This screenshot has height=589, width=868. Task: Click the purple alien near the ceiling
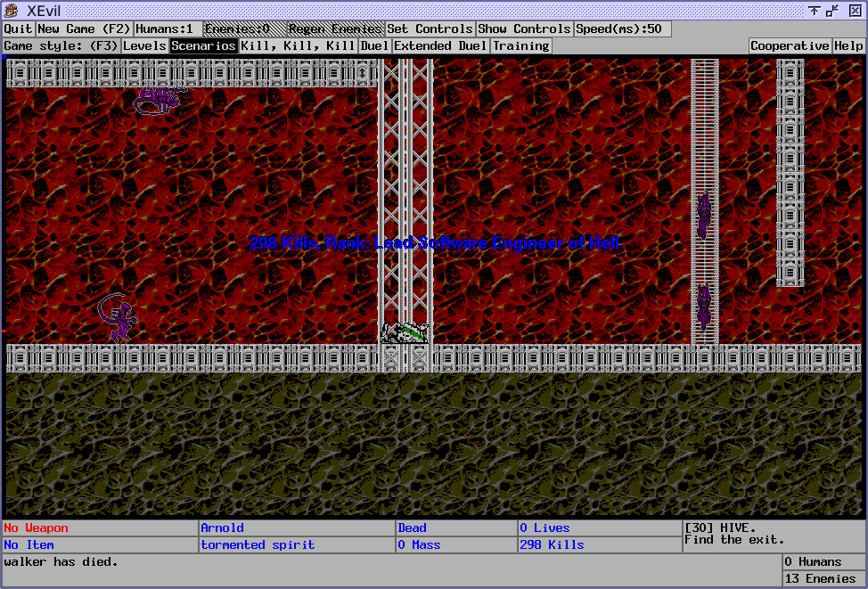[x=159, y=99]
